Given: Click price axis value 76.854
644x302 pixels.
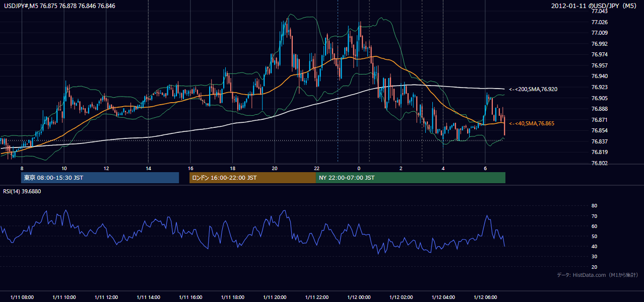Looking at the screenshot, I should [599, 130].
